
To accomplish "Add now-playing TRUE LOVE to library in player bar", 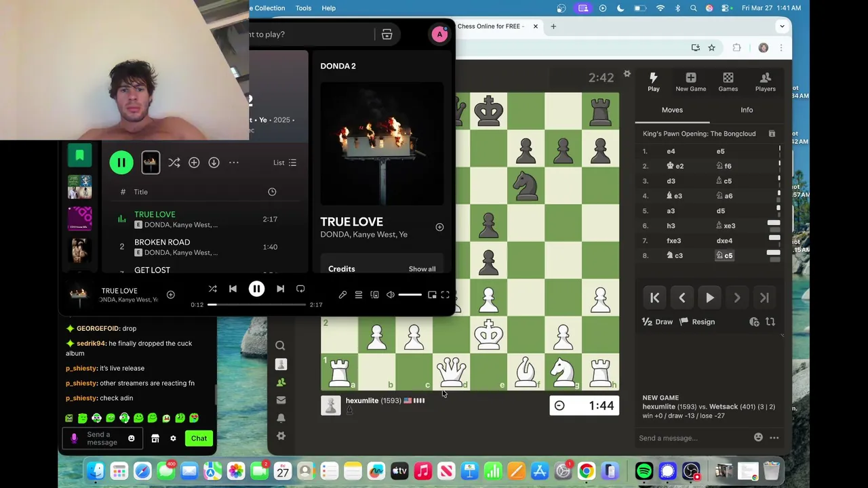I will click(x=170, y=295).
